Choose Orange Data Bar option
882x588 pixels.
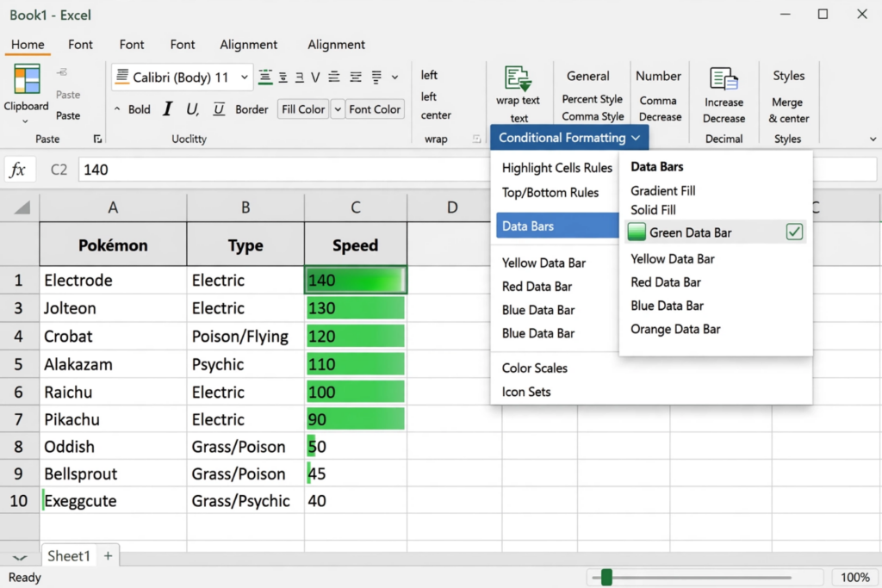pos(675,329)
